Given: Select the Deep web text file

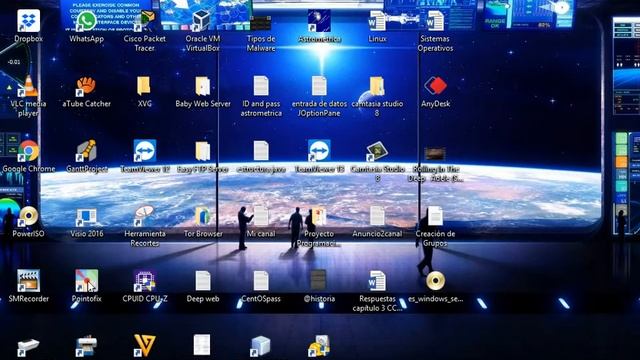Looking at the screenshot, I should pyautogui.click(x=203, y=286).
